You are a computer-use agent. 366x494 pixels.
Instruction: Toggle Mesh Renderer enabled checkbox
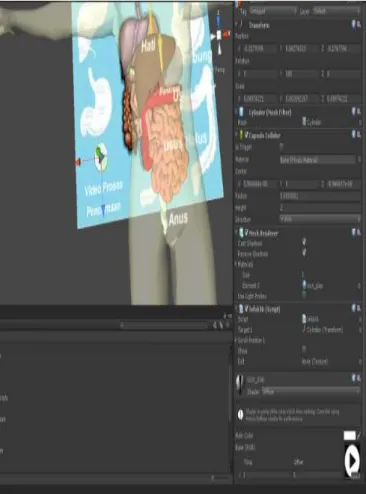(x=247, y=232)
